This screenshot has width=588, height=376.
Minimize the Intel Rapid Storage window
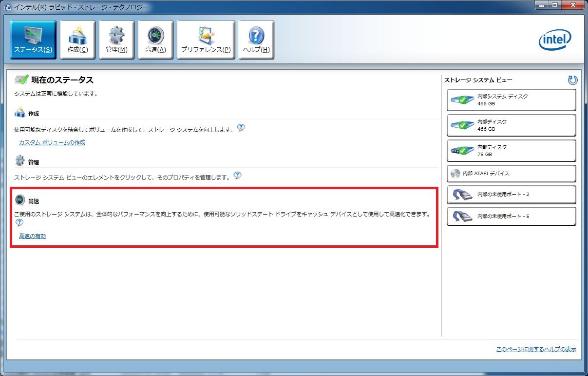click(541, 5)
